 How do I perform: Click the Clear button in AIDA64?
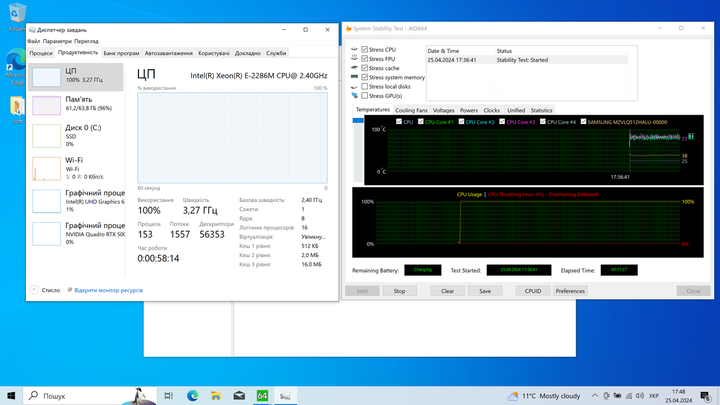pos(447,291)
